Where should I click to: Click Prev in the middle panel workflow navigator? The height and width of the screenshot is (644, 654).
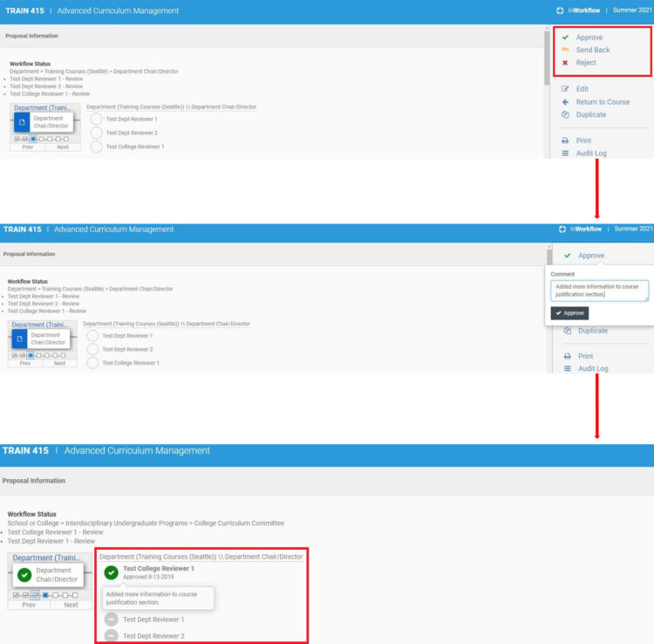point(25,363)
